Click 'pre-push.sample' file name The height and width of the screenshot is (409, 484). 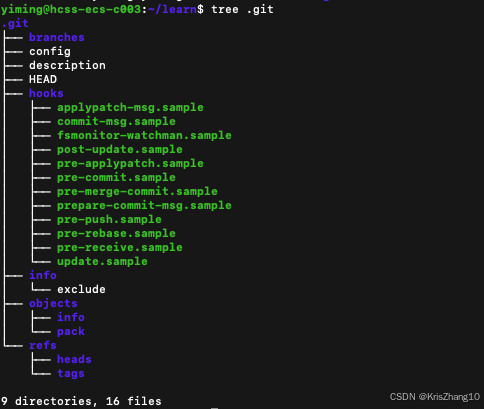[109, 220]
